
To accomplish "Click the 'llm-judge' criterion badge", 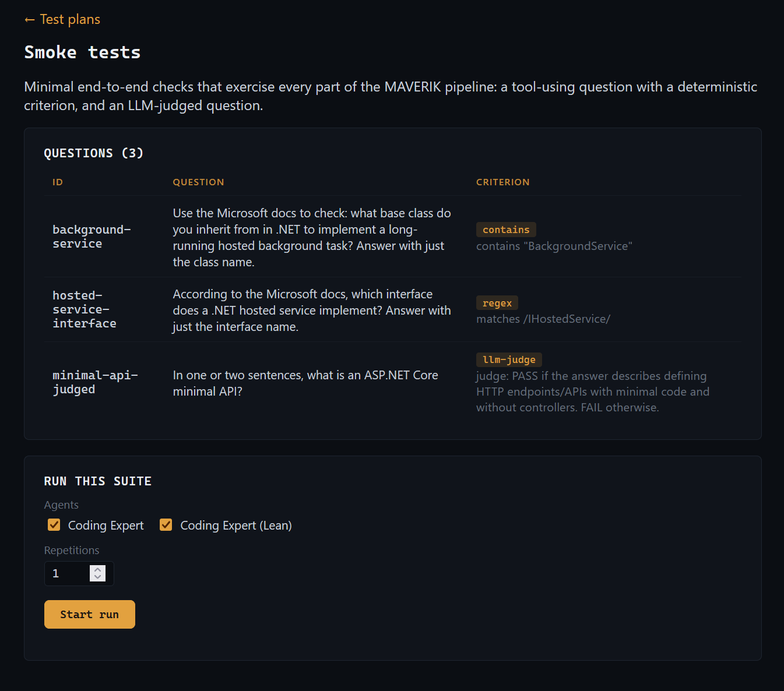I will pyautogui.click(x=509, y=359).
